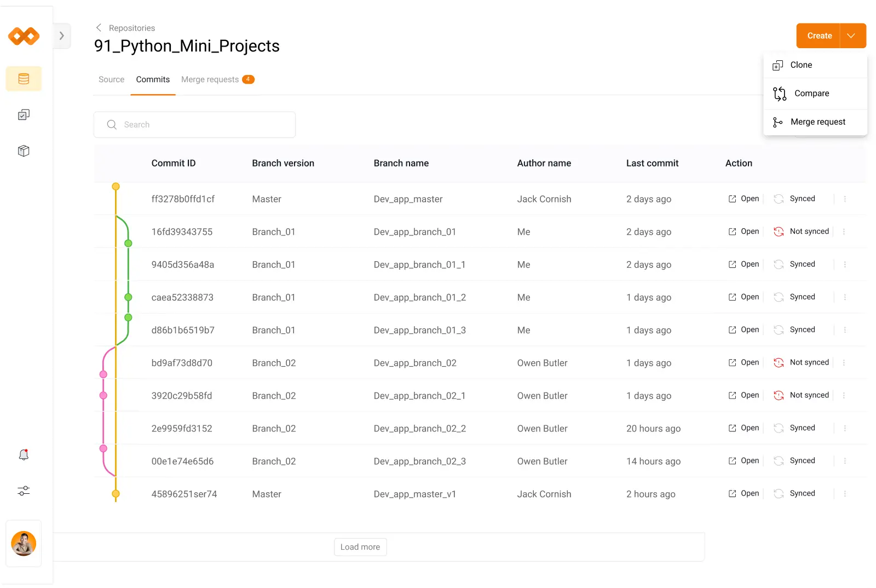Open the user profile avatar
876x588 pixels.
tap(24, 544)
